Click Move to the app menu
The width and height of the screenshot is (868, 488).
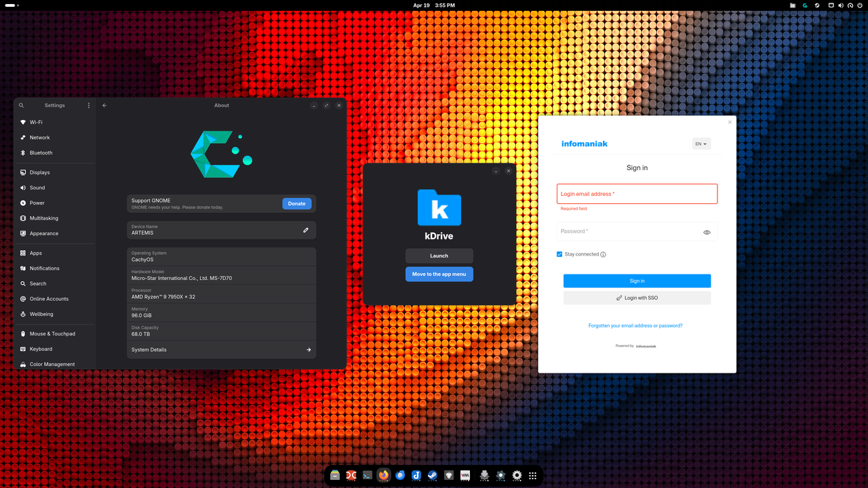point(439,274)
